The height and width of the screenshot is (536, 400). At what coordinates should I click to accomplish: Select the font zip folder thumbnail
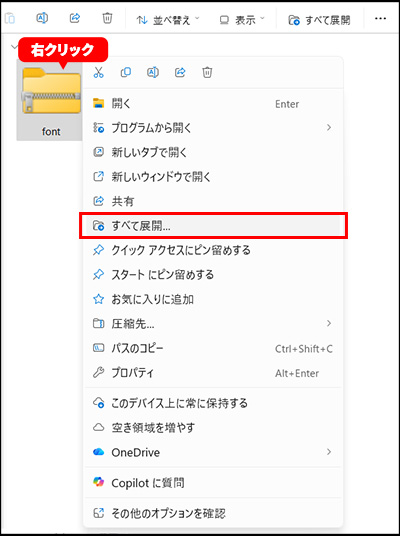pyautogui.click(x=50, y=100)
